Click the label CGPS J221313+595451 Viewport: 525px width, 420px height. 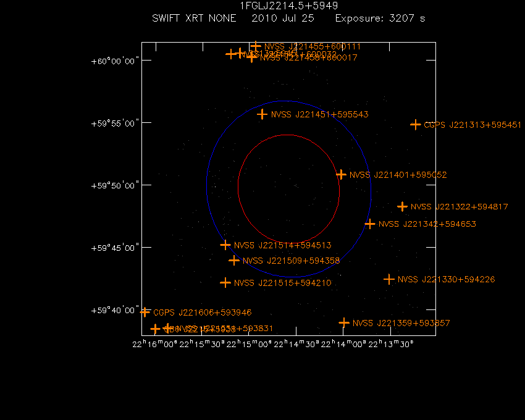click(x=472, y=125)
